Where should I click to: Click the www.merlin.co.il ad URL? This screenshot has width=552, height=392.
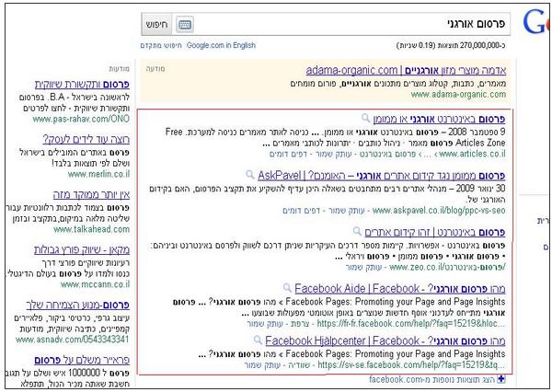pyautogui.click(x=98, y=174)
